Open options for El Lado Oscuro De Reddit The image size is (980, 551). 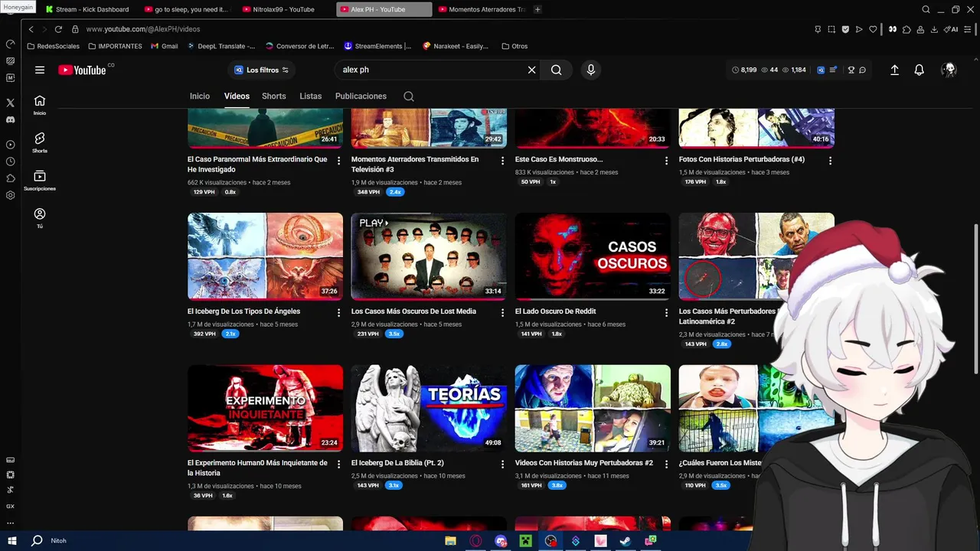pyautogui.click(x=666, y=312)
